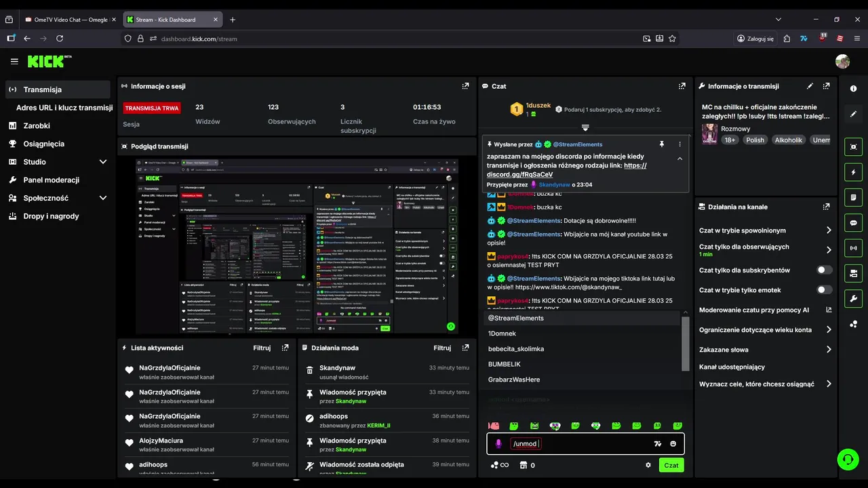Open chat settings gear icon
The image size is (868, 488).
pyautogui.click(x=648, y=466)
